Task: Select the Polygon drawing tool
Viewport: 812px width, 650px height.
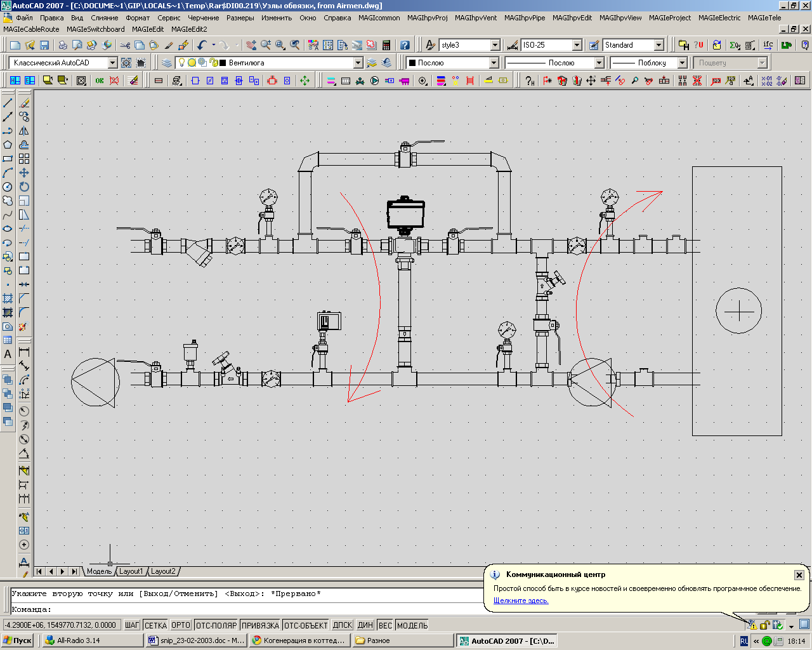Action: tap(8, 145)
